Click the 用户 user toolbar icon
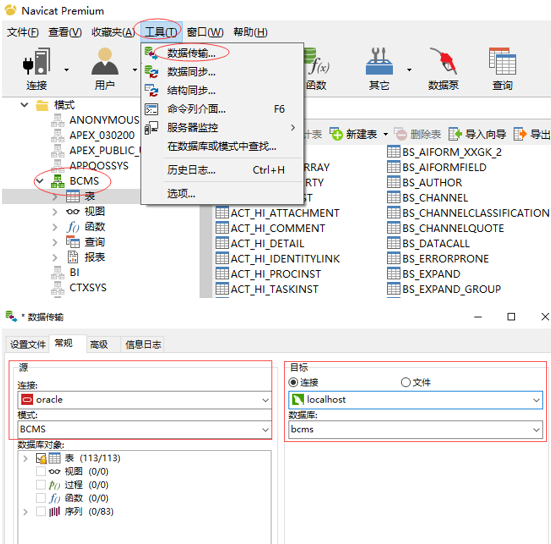Screen dimensions: 551x544 point(104,61)
